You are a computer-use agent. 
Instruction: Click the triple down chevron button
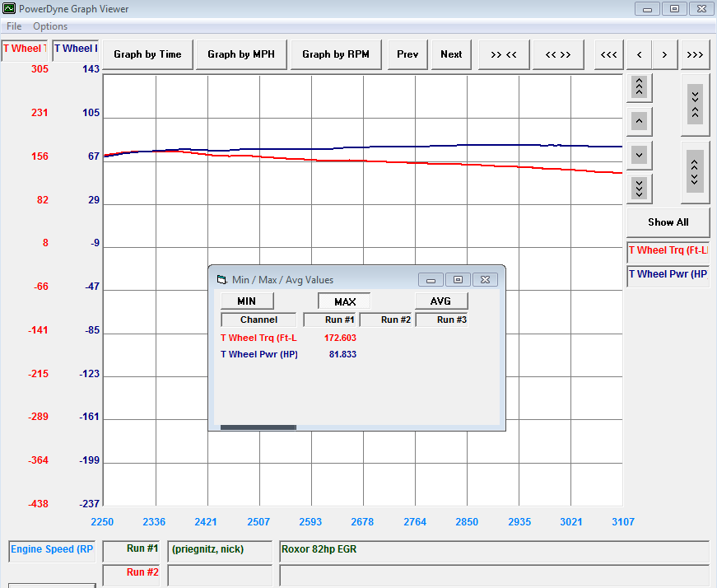click(x=640, y=188)
